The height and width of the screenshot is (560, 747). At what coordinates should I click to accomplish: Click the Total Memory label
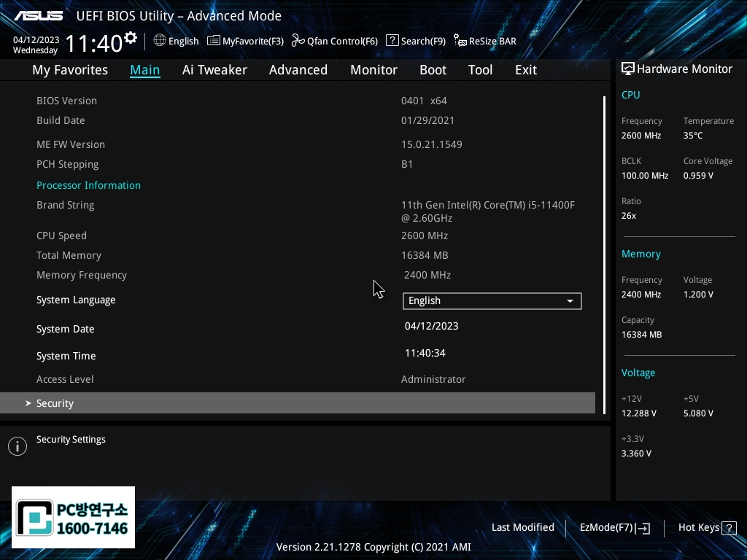tap(69, 255)
